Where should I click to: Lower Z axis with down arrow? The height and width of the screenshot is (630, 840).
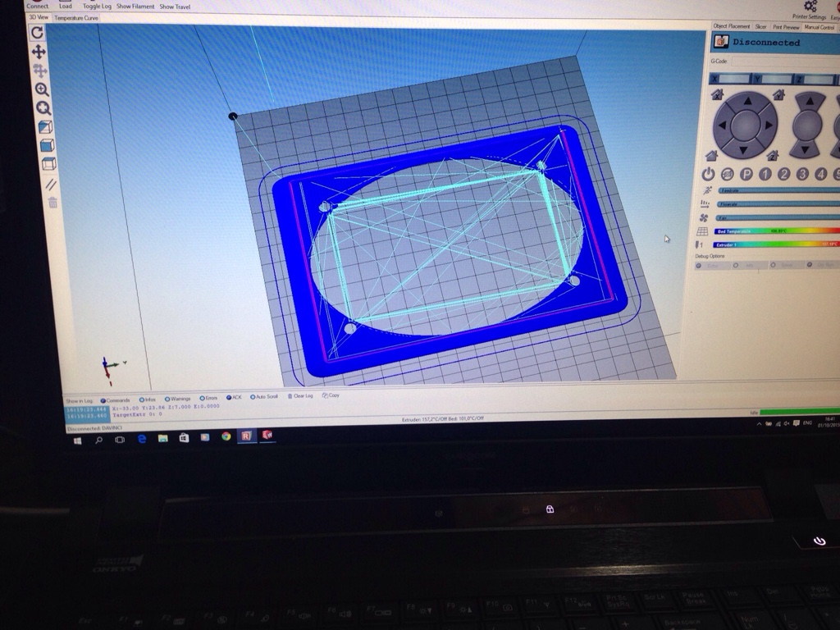[x=806, y=148]
